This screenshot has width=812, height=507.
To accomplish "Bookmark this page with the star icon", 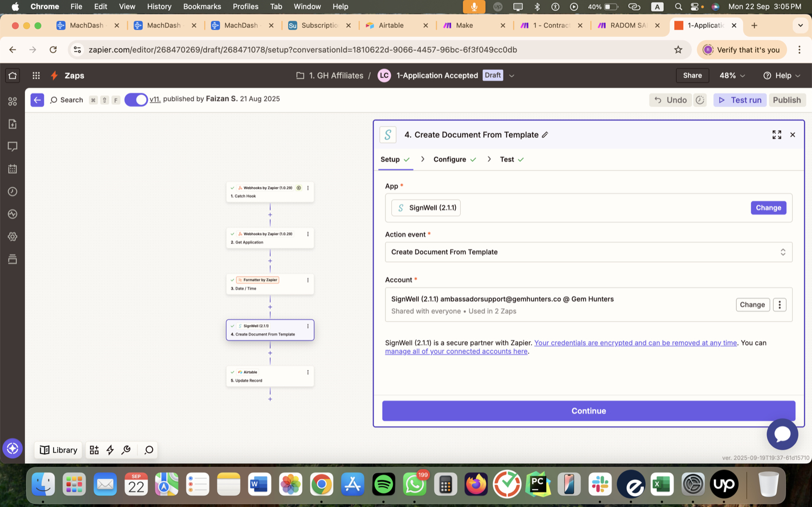I will point(678,50).
